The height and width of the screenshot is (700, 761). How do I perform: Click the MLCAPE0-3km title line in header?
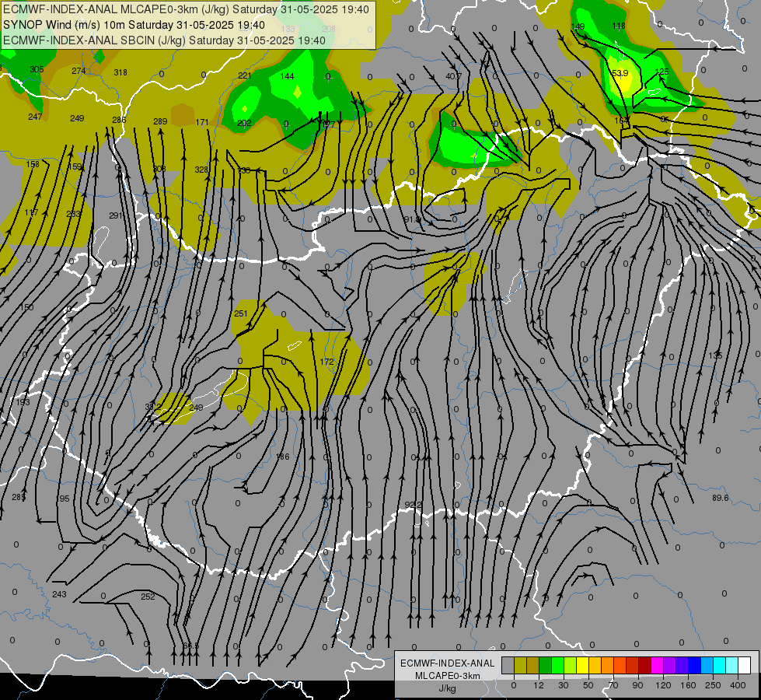click(186, 9)
